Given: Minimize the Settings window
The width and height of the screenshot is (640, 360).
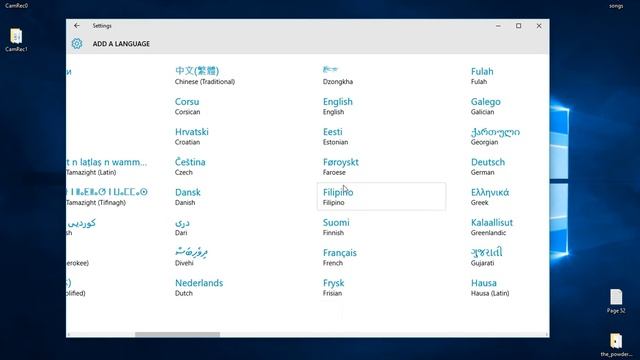Looking at the screenshot, I should (x=498, y=26).
